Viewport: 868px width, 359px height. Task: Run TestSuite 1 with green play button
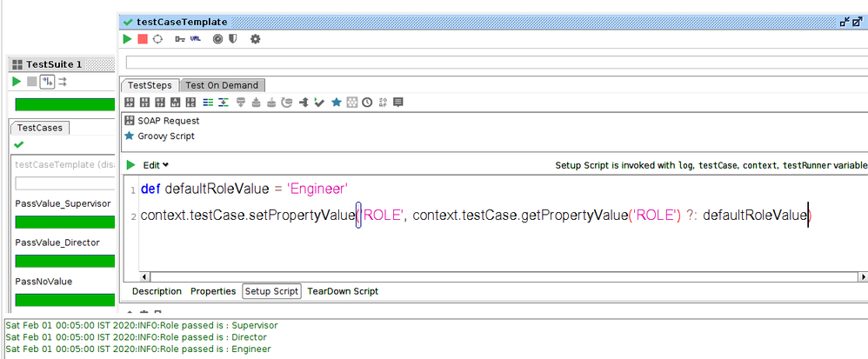[x=17, y=82]
